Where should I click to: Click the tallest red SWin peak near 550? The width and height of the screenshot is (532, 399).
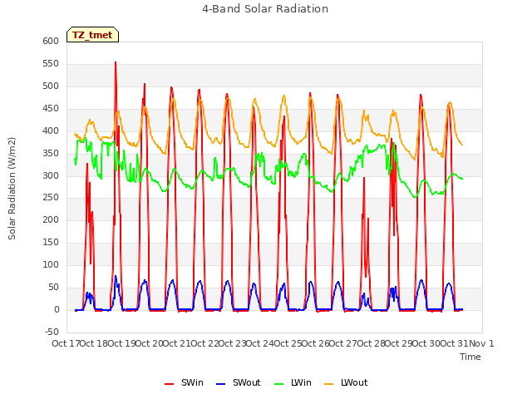click(x=116, y=63)
